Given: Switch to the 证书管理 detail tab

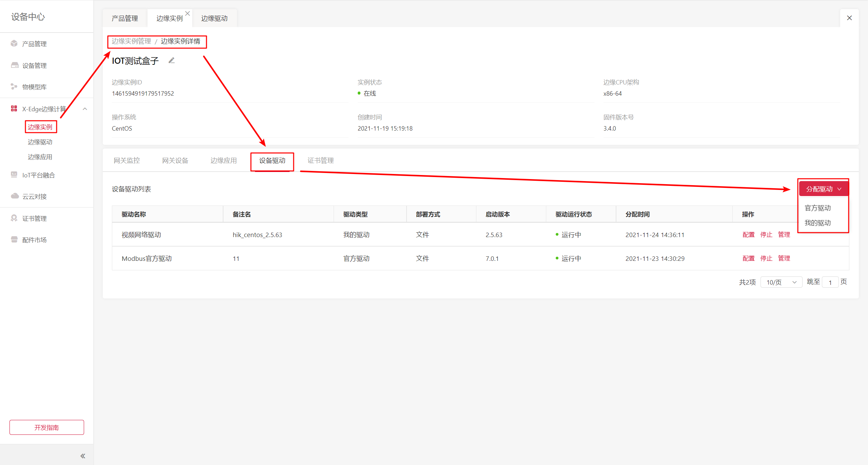Looking at the screenshot, I should pos(320,160).
